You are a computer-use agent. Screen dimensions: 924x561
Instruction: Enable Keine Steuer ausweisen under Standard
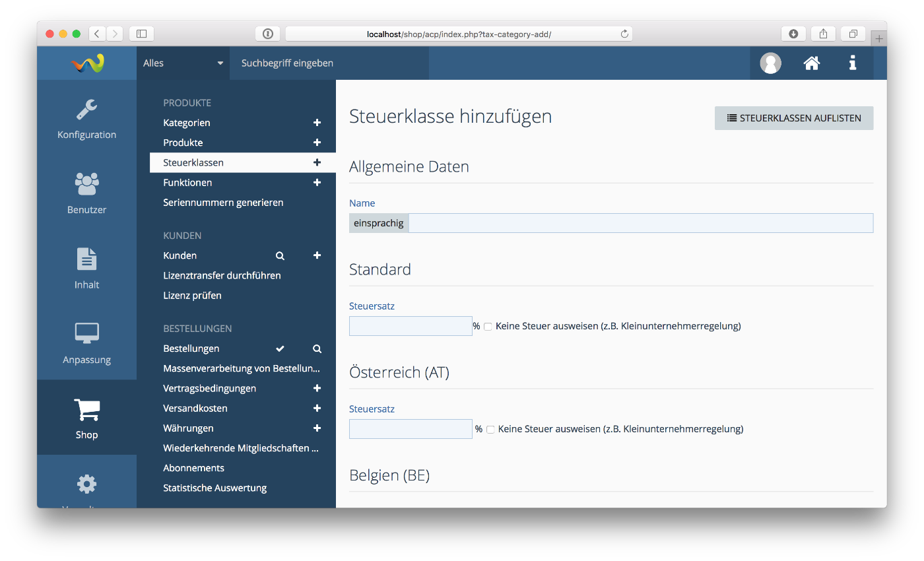click(488, 327)
